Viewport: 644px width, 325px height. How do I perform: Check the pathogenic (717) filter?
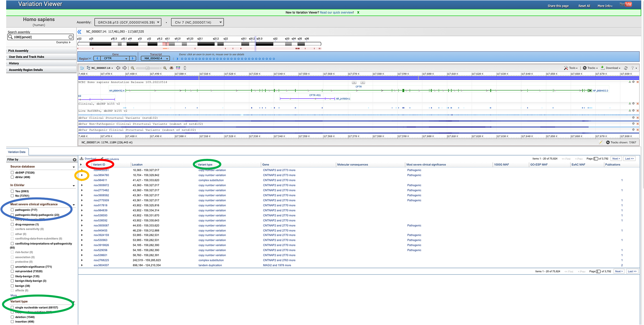(12, 210)
